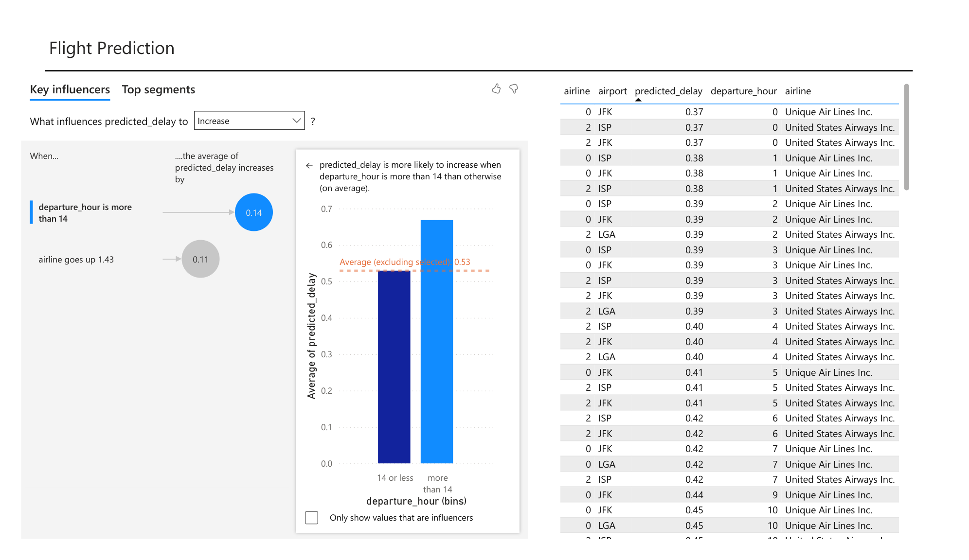Image resolution: width=969 pixels, height=560 pixels.
Task: Open the Increase dropdown
Action: [x=250, y=121]
